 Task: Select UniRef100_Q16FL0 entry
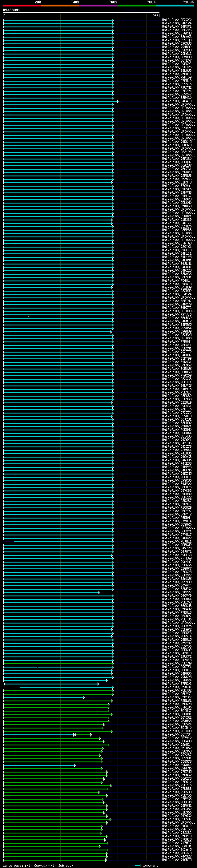[176, 250]
